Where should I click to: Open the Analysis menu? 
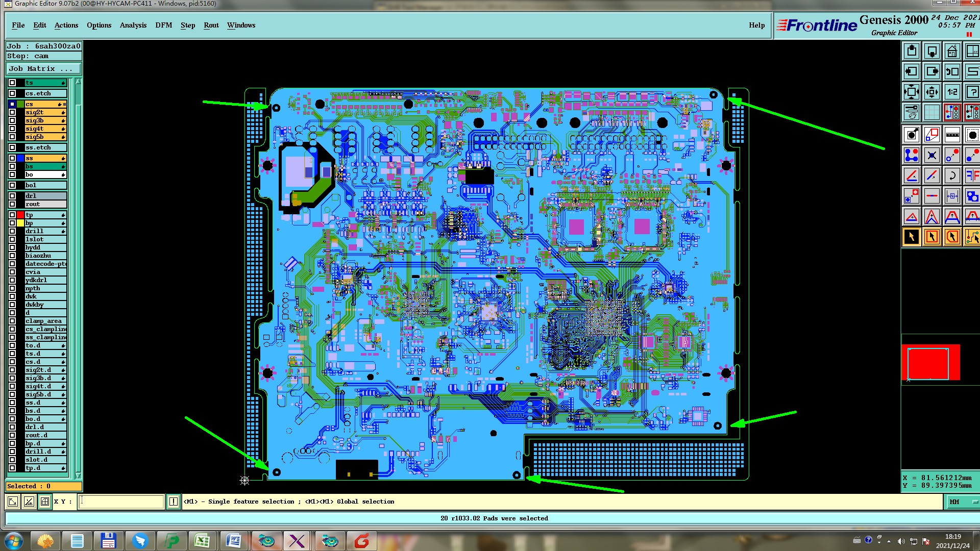click(133, 26)
